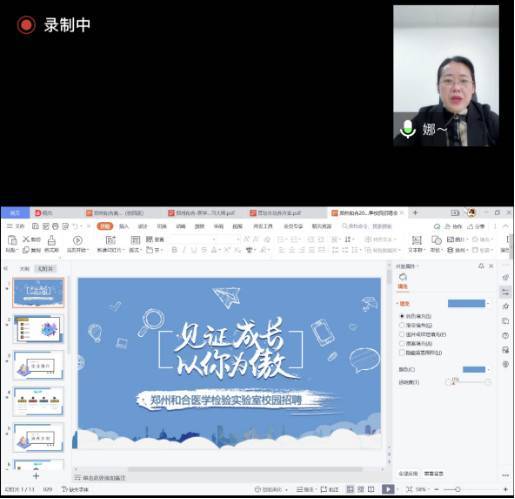515x499 pixels.
Task: Open the fill preset color dropdown arrow
Action: click(x=488, y=303)
